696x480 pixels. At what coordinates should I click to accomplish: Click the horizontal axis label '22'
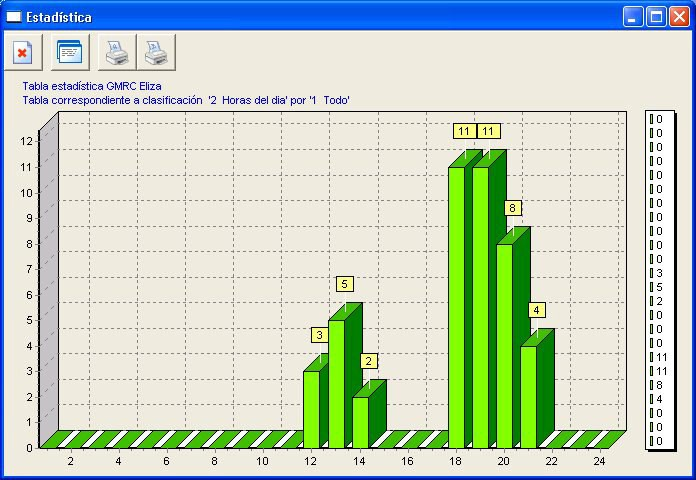click(x=551, y=461)
